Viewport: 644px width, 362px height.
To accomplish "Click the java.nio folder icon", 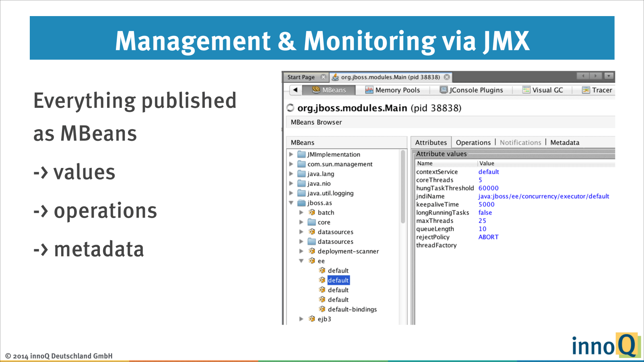I will tap(301, 183).
